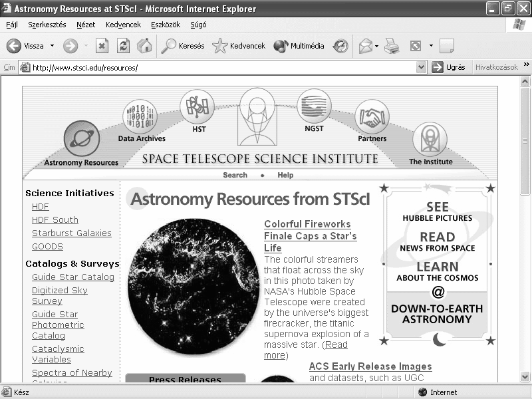This screenshot has width=532, height=399.
Task: Open the Keresés search pane
Action: 183,46
